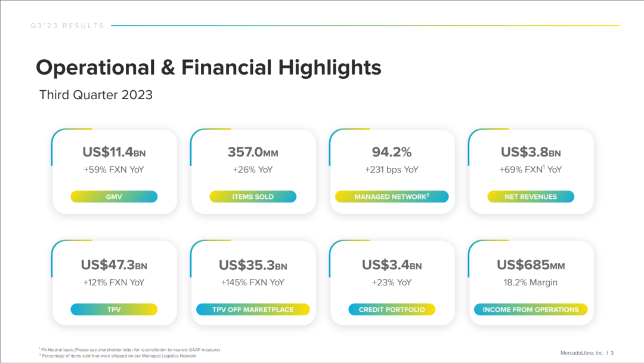Select the INCOME FROM OPERATIONS pill
Screen dimensions: 644x363
point(531,309)
